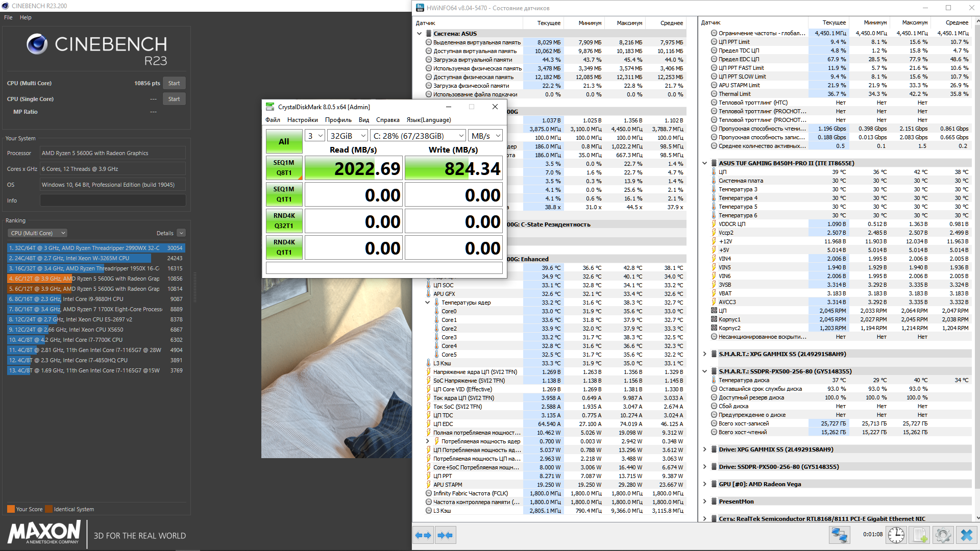Image resolution: width=980 pixels, height=551 pixels.
Task: Open HWiNFO sensor settings gear icon
Action: pyautogui.click(x=943, y=535)
